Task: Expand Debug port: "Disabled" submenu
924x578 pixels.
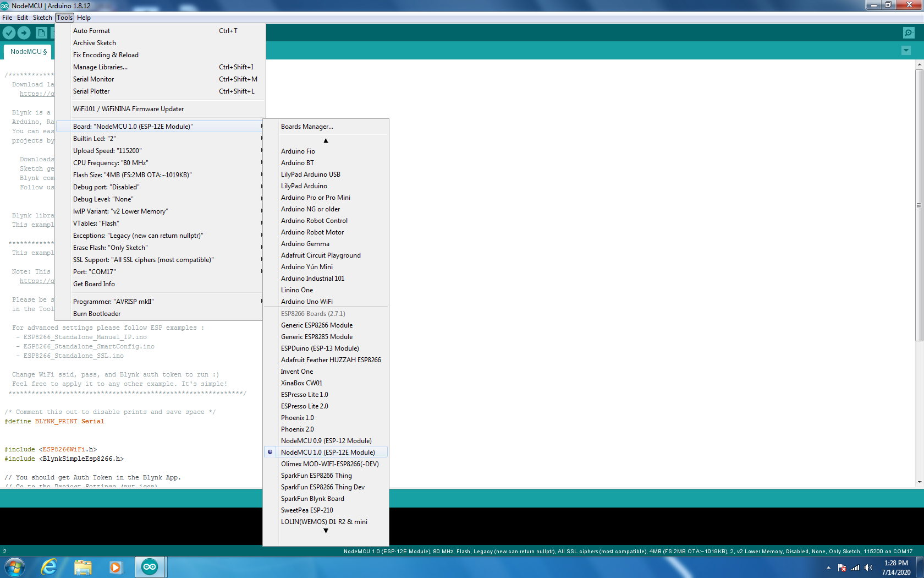Action: point(159,187)
